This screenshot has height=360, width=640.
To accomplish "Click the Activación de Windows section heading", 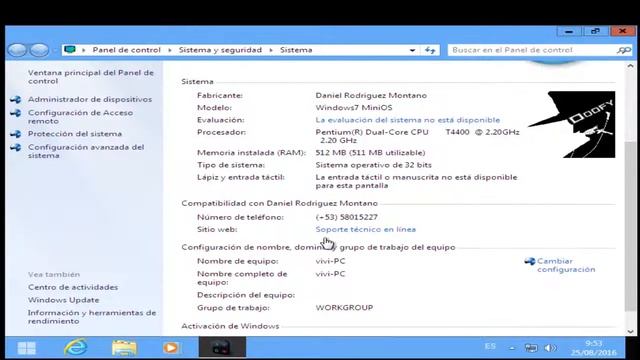I will pos(230,326).
